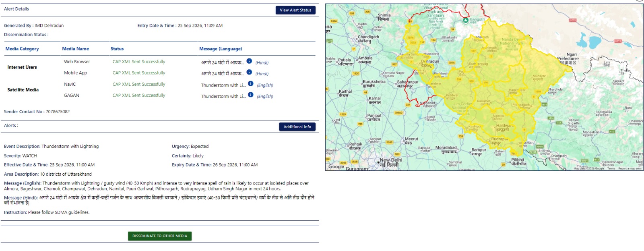Click the Media Name column header

[75, 49]
